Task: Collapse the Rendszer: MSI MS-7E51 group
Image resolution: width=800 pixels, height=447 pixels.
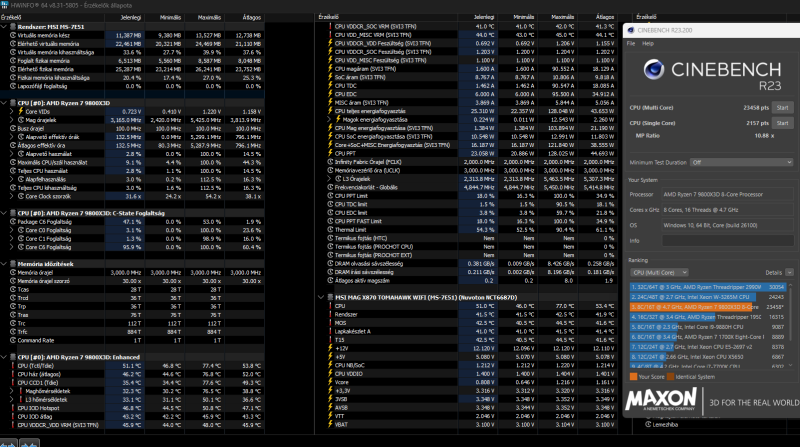Action: tap(4, 27)
